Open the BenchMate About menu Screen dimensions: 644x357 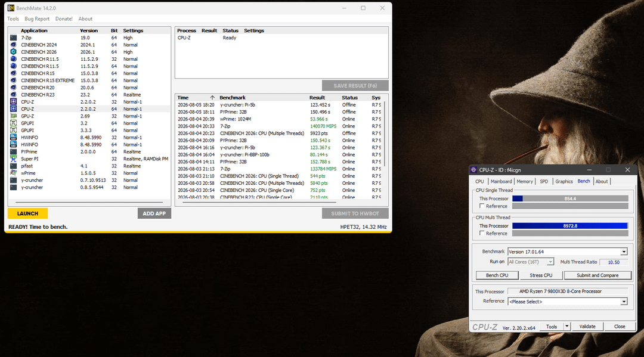pos(85,19)
